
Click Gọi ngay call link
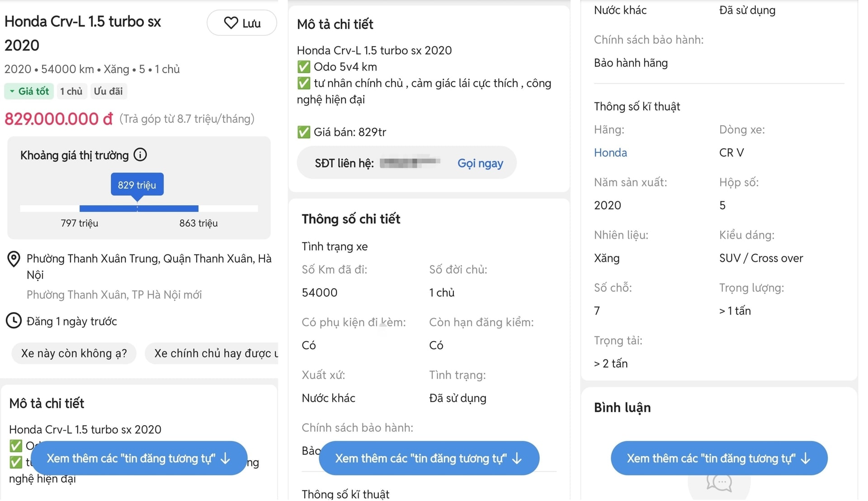coord(480,163)
